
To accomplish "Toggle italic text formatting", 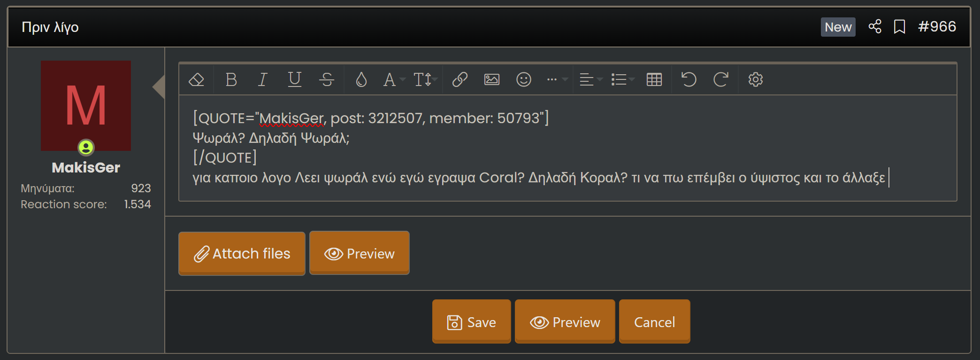I will click(263, 79).
